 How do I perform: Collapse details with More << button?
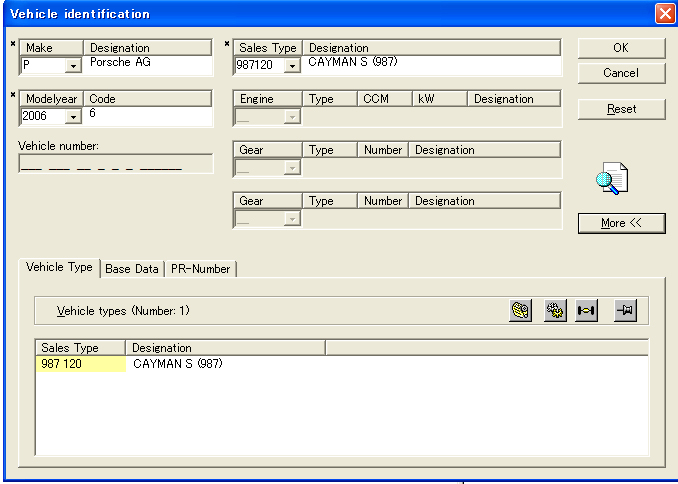click(x=621, y=223)
